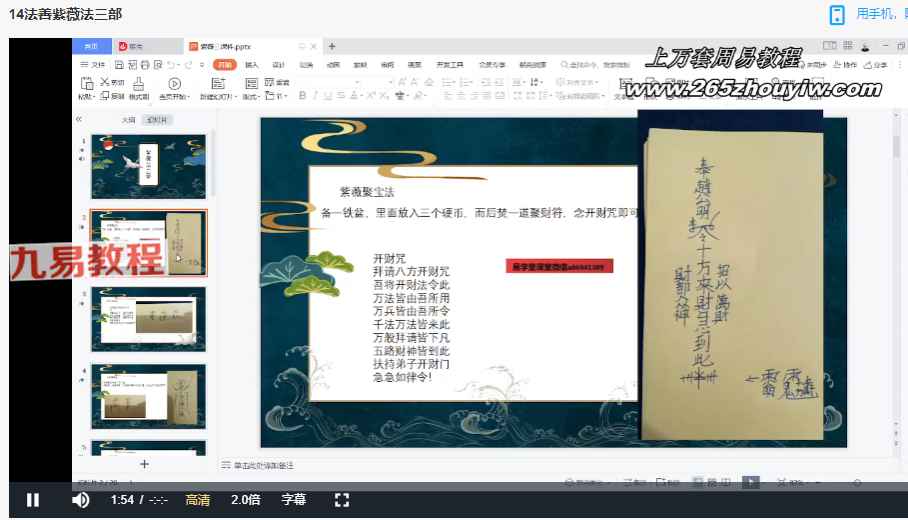Undo the last action
This screenshot has width=908, height=520.
click(171, 65)
